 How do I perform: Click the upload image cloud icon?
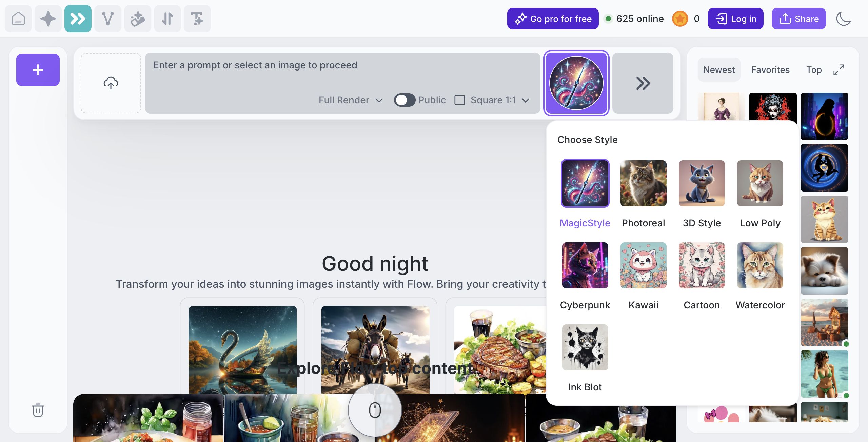click(x=111, y=83)
